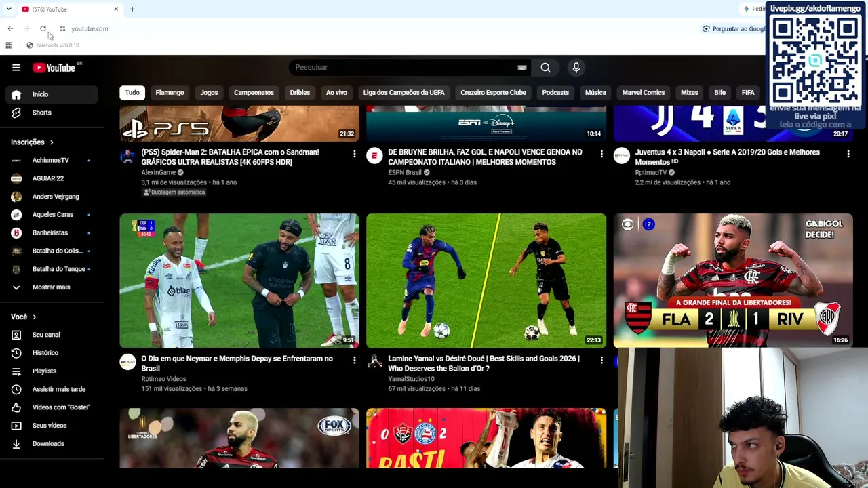868x488 pixels.
Task: Expand the Você section chevron
Action: pyautogui.click(x=35, y=317)
